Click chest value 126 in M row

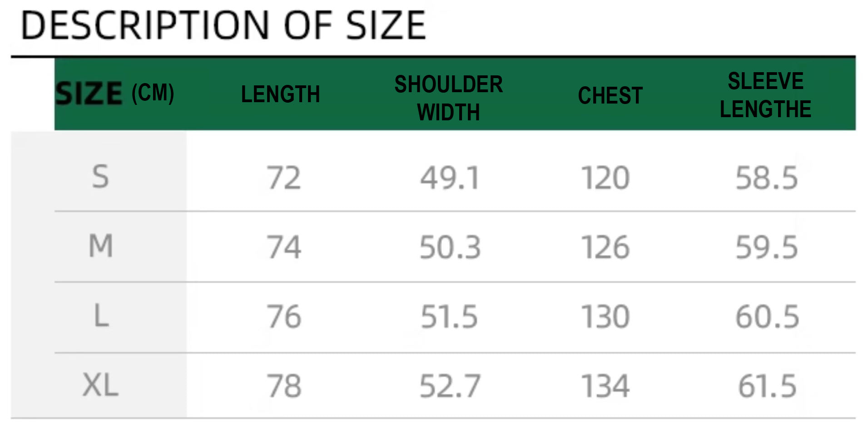pos(605,247)
